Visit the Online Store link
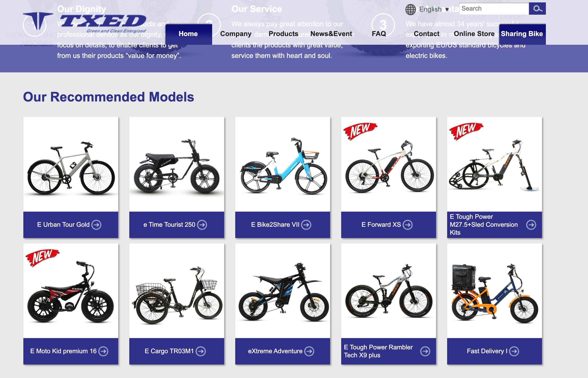 pos(474,34)
